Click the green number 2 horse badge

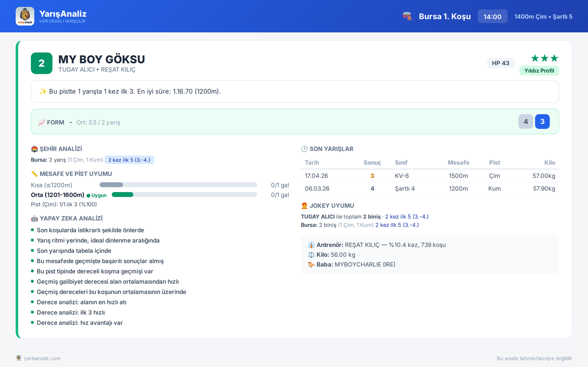(42, 63)
